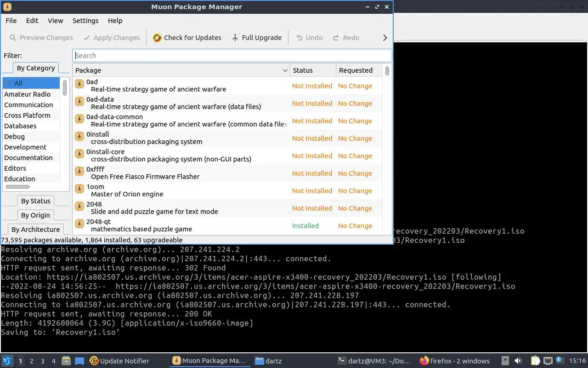Select the Editors category
This screenshot has width=588, height=368.
pos(31,168)
